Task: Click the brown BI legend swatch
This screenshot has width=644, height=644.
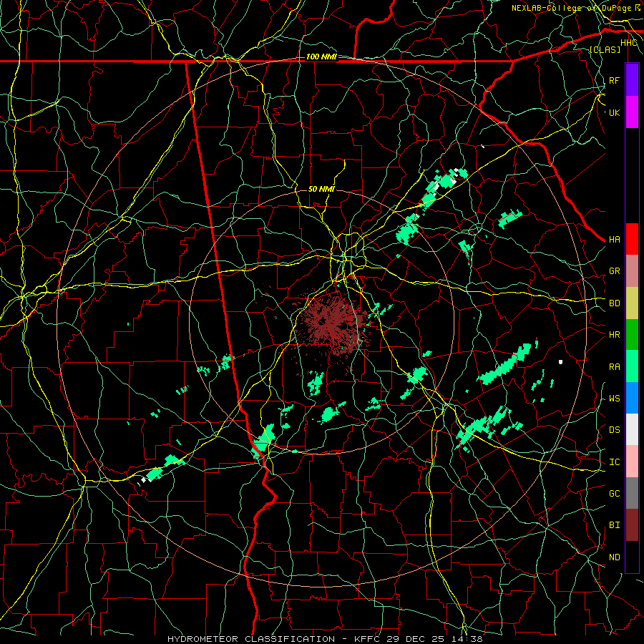Action: pos(632,525)
